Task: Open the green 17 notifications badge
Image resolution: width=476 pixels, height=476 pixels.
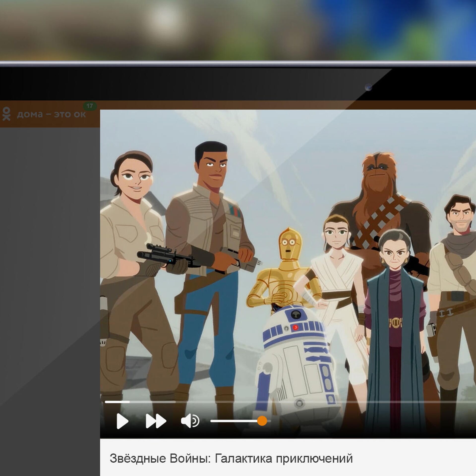Action: coord(89,106)
